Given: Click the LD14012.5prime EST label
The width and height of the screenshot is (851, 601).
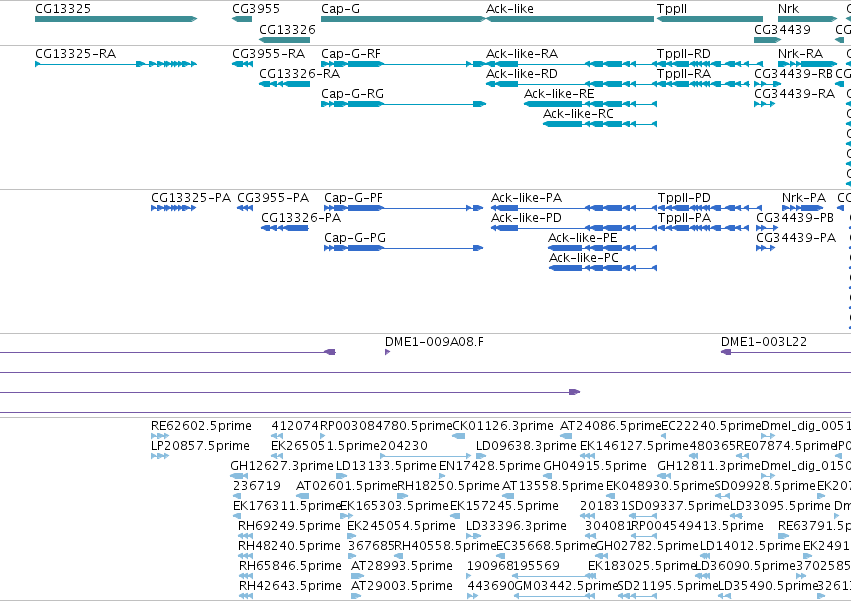Looking at the screenshot, I should 750,546.
